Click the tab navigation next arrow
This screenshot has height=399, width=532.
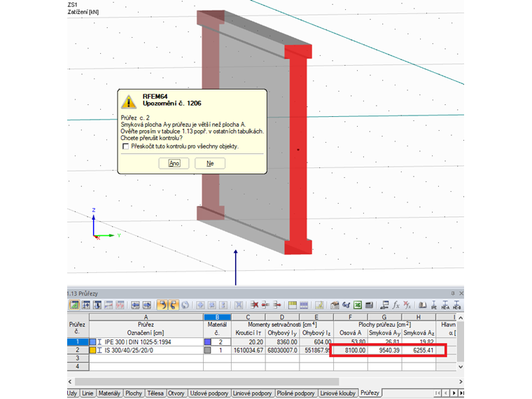(x=454, y=393)
